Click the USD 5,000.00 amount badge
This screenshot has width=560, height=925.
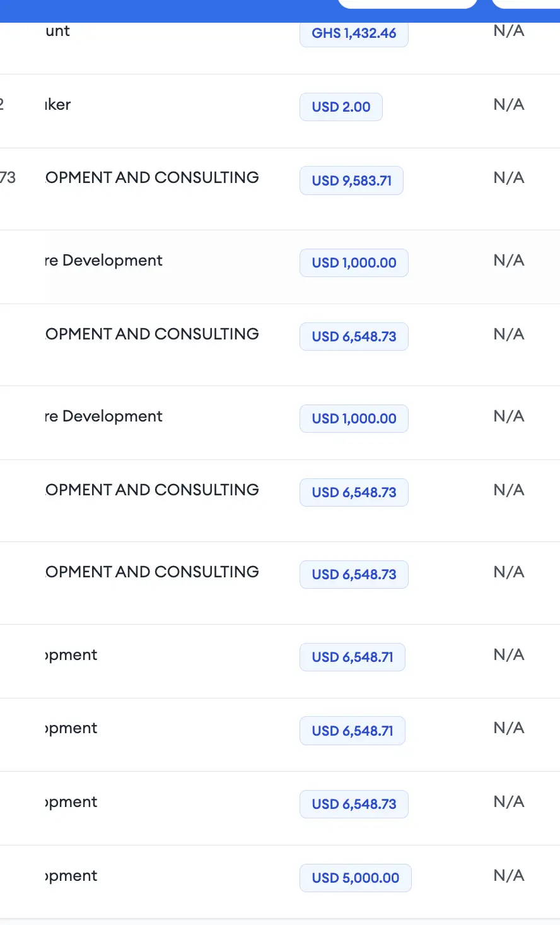tap(356, 878)
